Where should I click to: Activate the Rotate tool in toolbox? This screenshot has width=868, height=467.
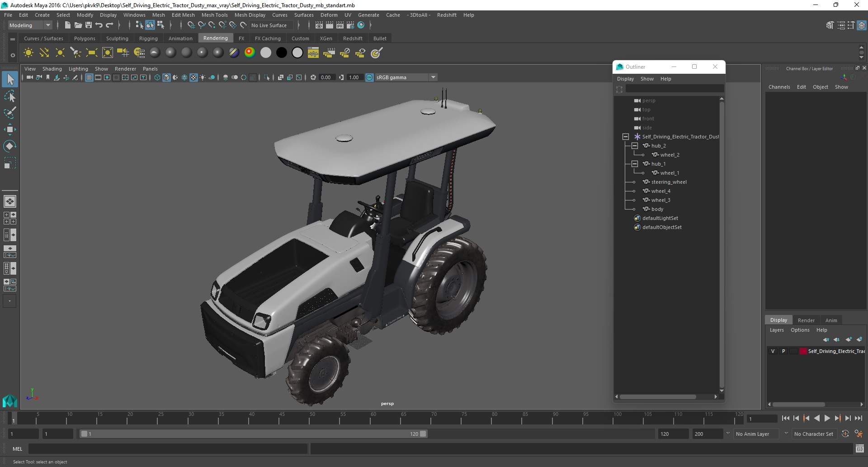[9, 146]
